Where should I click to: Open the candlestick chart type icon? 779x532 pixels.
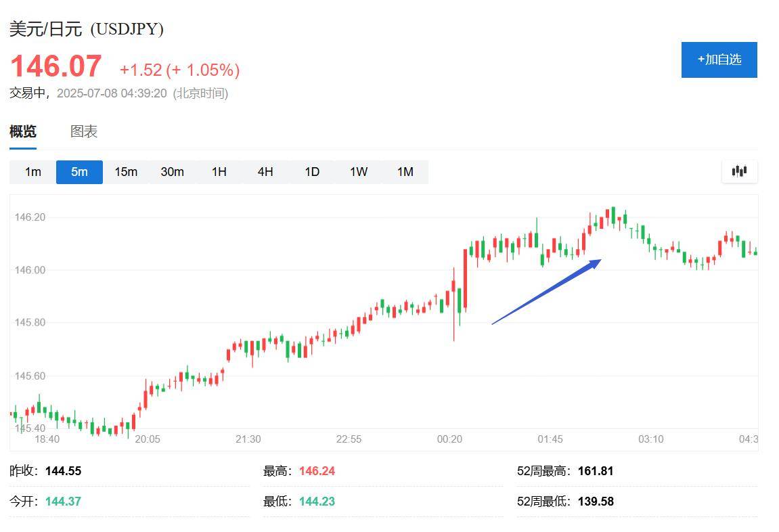click(x=739, y=172)
